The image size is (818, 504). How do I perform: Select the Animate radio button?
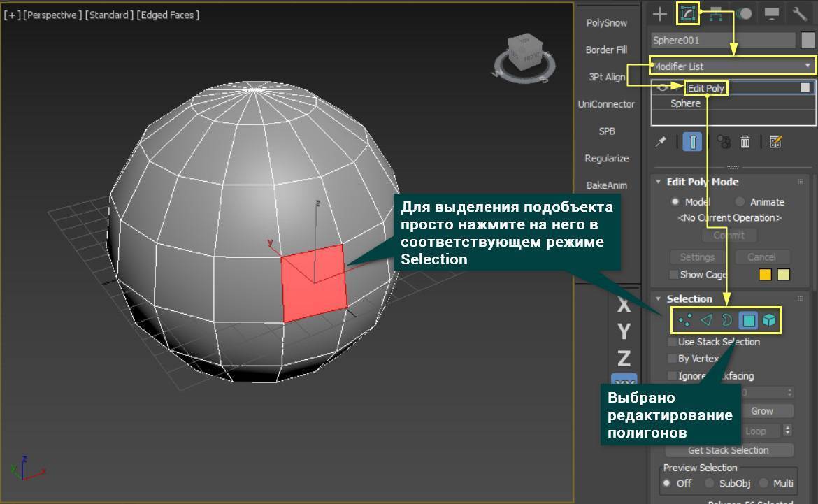pos(740,202)
